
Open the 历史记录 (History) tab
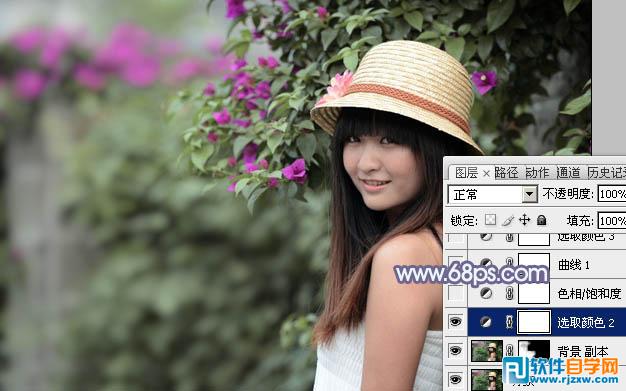606,173
